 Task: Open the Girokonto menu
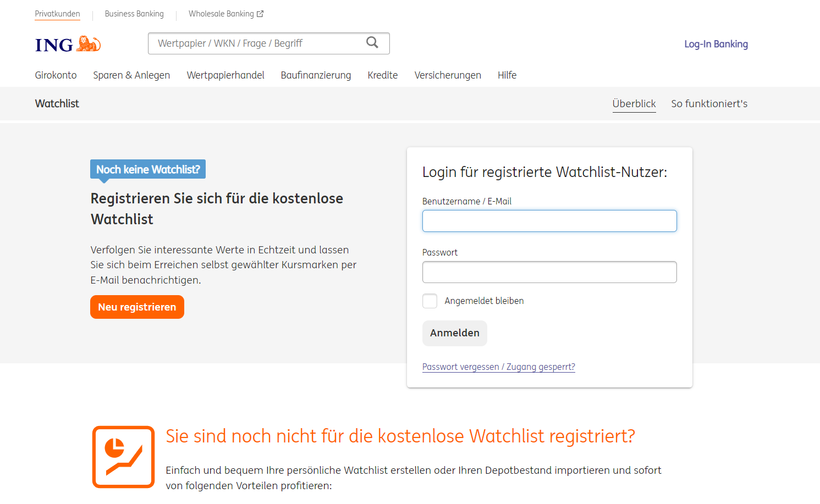click(56, 75)
